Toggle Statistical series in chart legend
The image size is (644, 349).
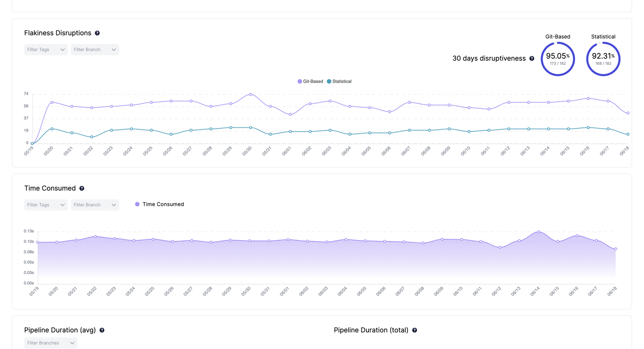[x=339, y=81]
